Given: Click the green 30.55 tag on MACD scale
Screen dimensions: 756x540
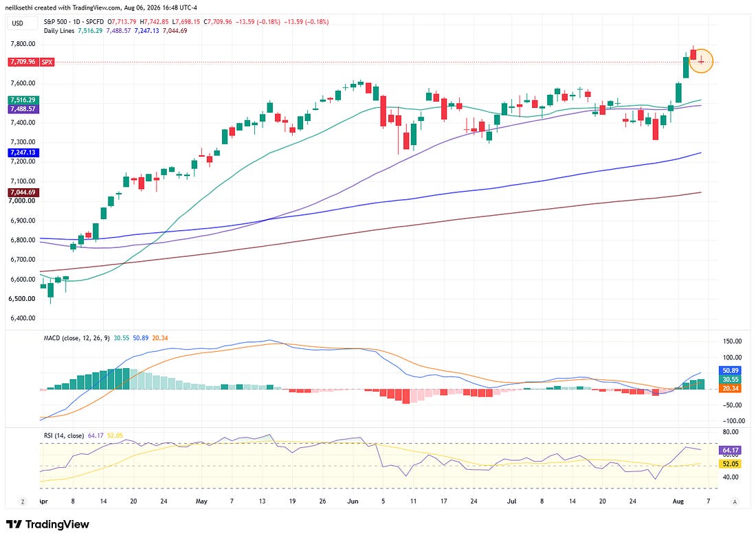Looking at the screenshot, I should pos(731,379).
